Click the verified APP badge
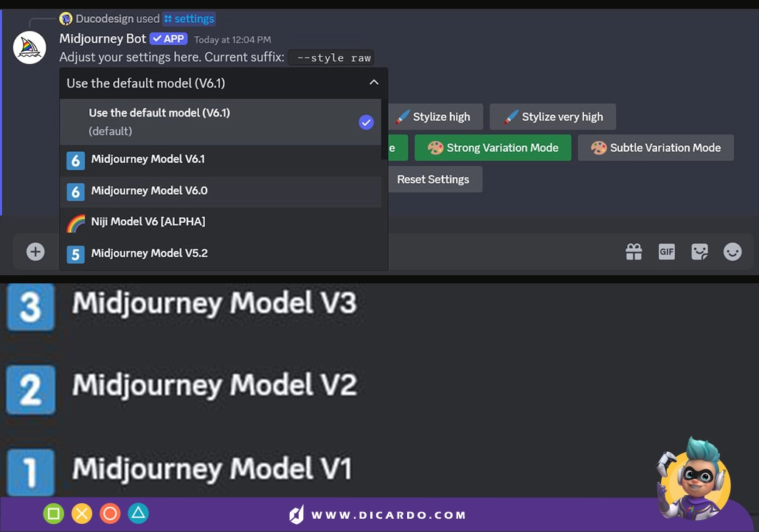This screenshot has width=759, height=532. pos(168,38)
